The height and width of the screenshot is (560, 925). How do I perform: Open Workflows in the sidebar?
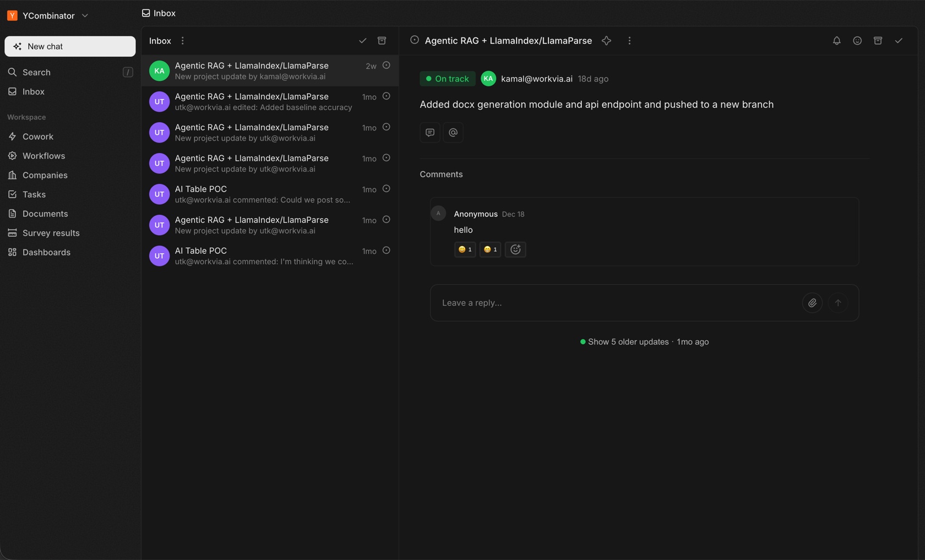point(70,156)
